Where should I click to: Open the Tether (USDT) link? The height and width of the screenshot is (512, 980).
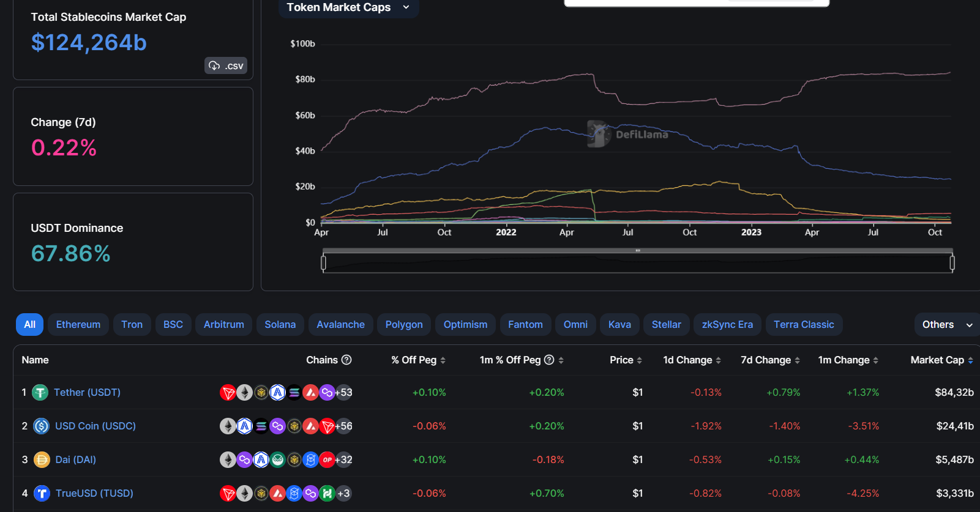87,392
